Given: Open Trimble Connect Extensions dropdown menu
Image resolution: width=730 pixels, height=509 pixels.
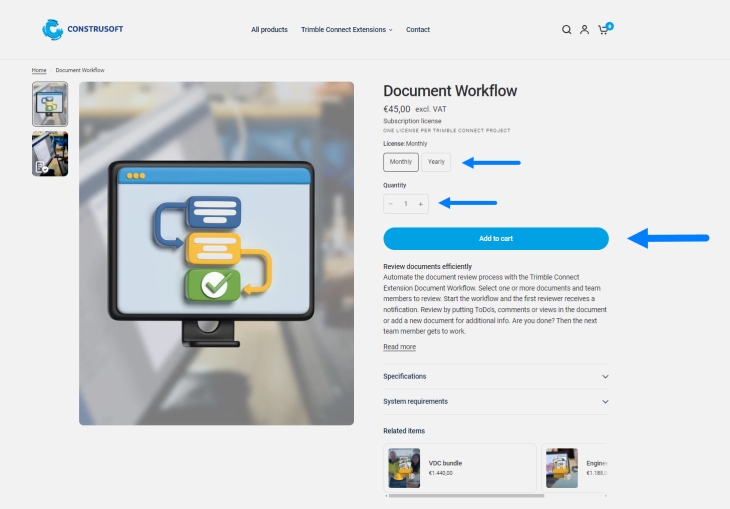Looking at the screenshot, I should point(346,30).
